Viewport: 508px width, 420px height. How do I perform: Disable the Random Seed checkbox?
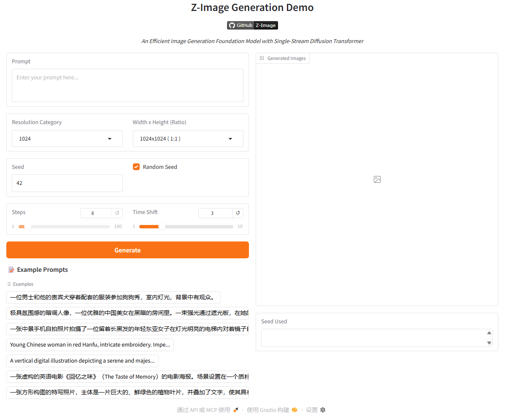pyautogui.click(x=136, y=167)
